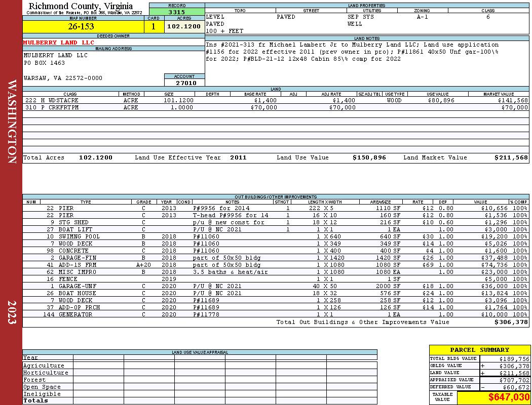Viewport: 532px width, 405px height.
Task: Select Land Use Effective Year 2011
Action: 238,157
